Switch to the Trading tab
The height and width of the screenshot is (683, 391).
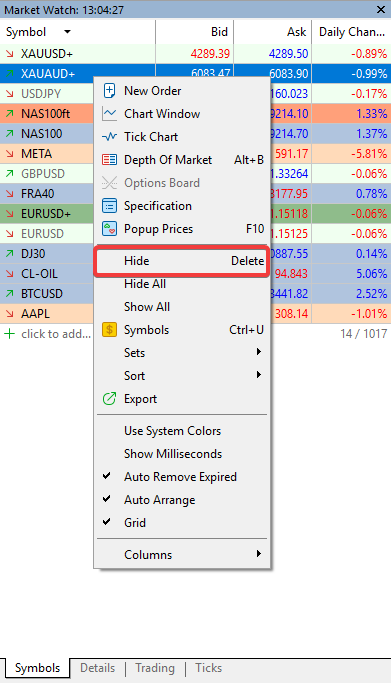click(155, 668)
